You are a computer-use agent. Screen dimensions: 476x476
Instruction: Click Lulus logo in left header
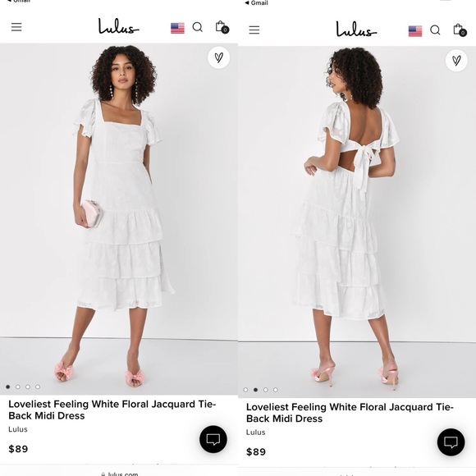click(118, 26)
